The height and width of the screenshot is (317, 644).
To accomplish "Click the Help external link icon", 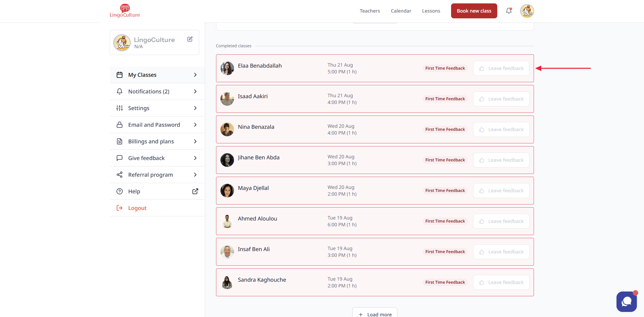I will (195, 191).
